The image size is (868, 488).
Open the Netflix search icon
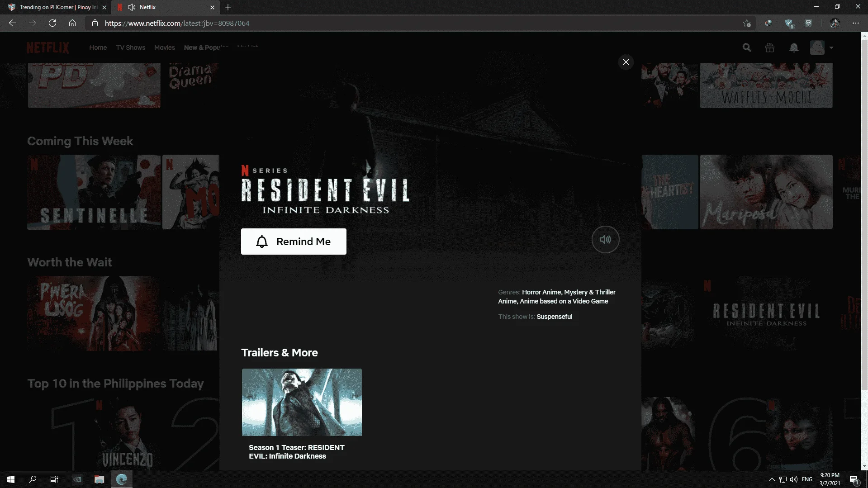point(747,47)
